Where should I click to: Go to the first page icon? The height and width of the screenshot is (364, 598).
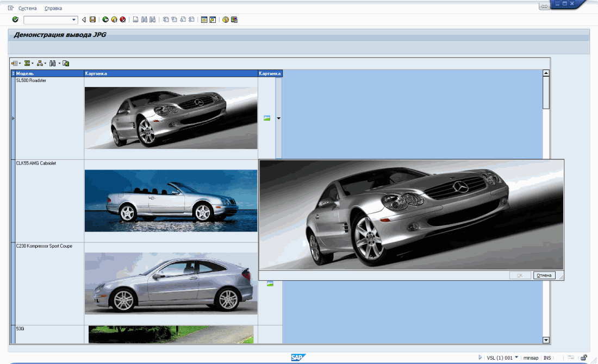point(165,20)
